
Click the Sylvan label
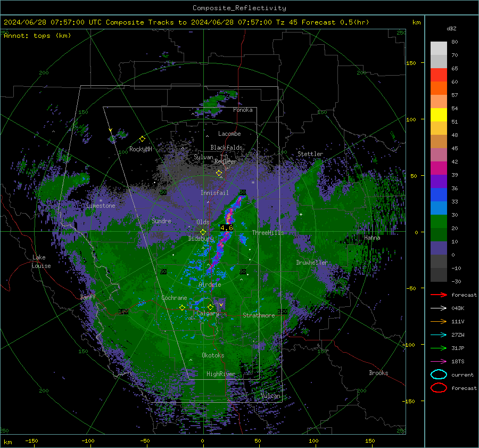tap(203, 157)
